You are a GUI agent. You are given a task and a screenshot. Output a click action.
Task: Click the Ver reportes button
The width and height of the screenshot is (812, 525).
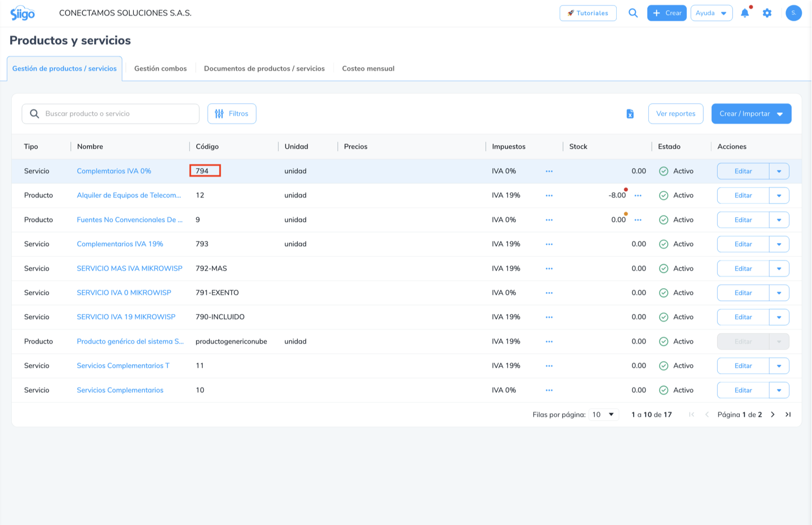tap(675, 113)
